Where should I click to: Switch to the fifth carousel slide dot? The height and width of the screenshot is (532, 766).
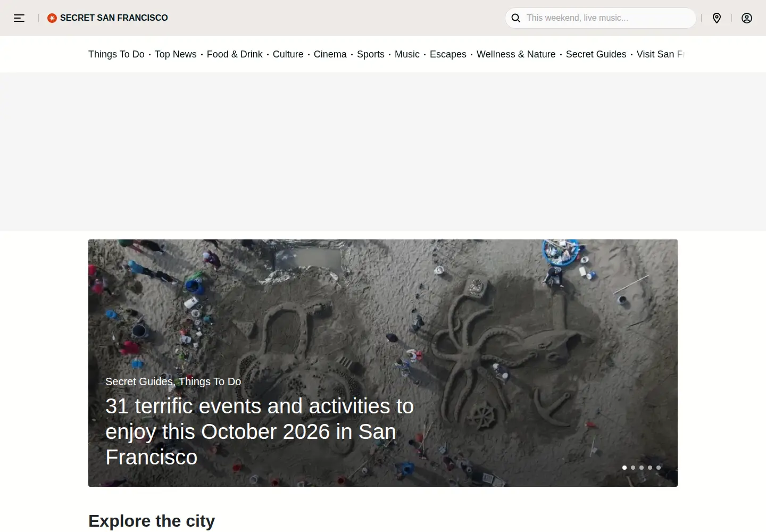pos(659,468)
